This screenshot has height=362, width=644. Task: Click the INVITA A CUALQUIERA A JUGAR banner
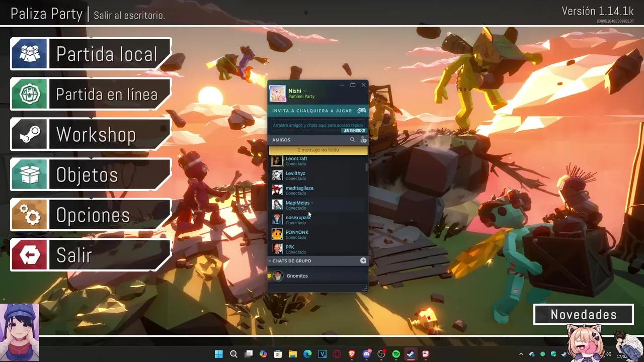(x=318, y=111)
